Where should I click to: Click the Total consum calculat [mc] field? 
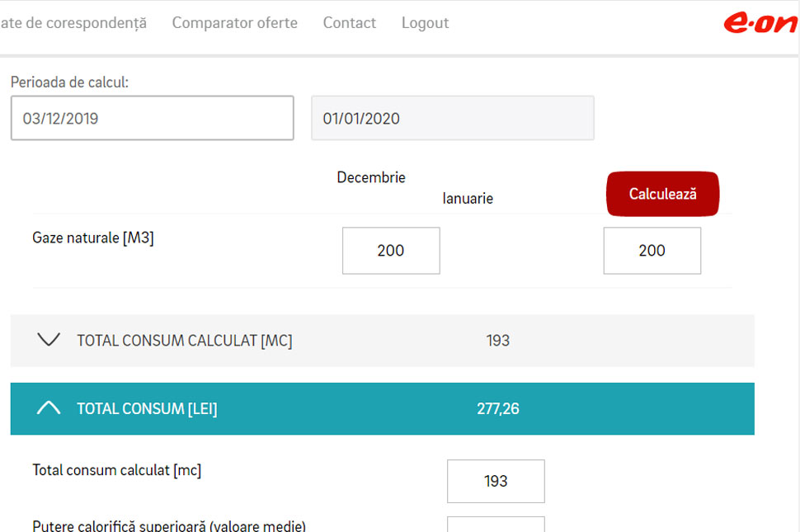click(x=496, y=481)
